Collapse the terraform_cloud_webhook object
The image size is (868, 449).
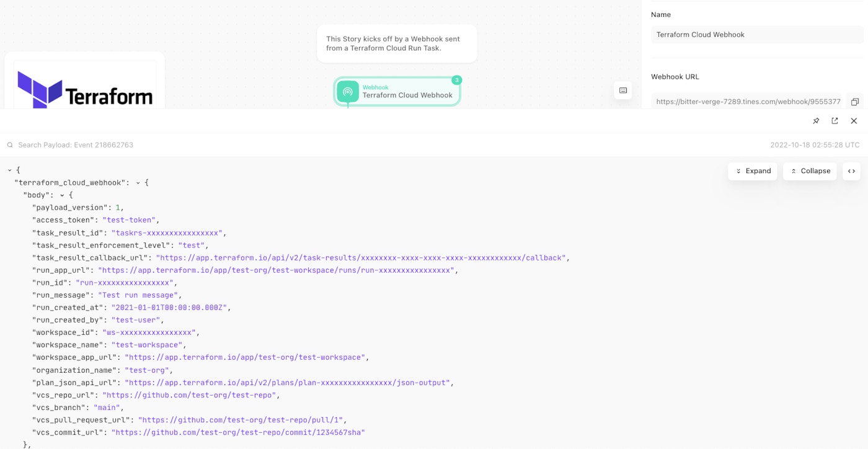pos(138,183)
